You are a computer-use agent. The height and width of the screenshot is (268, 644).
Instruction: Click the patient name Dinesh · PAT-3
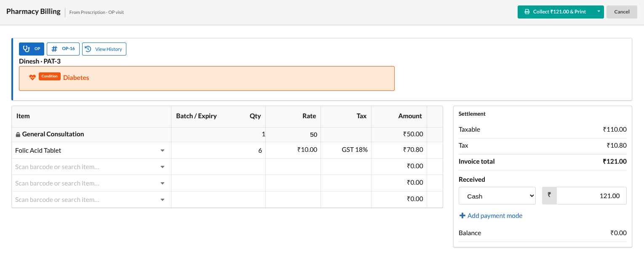pos(40,61)
